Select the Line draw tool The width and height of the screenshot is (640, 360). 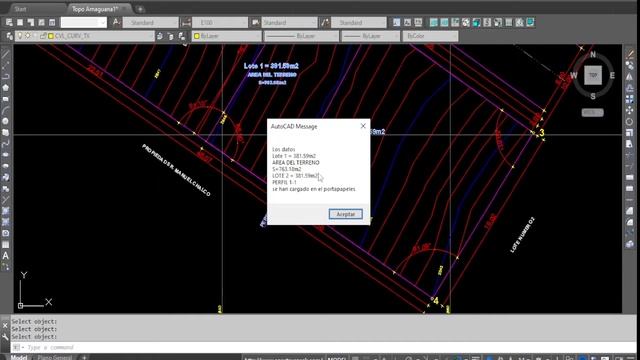(5, 54)
